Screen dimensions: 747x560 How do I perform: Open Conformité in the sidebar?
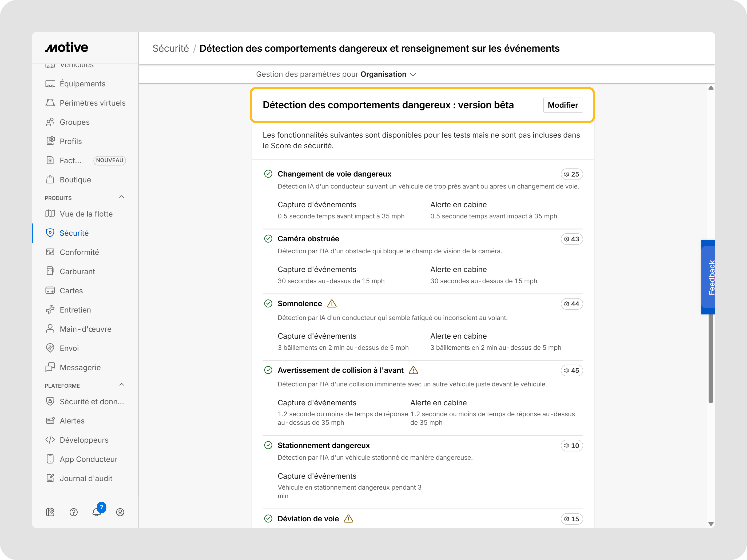tap(79, 252)
